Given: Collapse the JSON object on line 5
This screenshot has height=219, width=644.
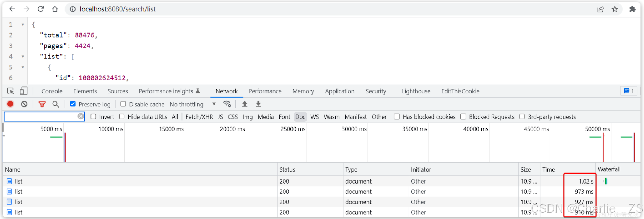Looking at the screenshot, I should click(x=23, y=67).
